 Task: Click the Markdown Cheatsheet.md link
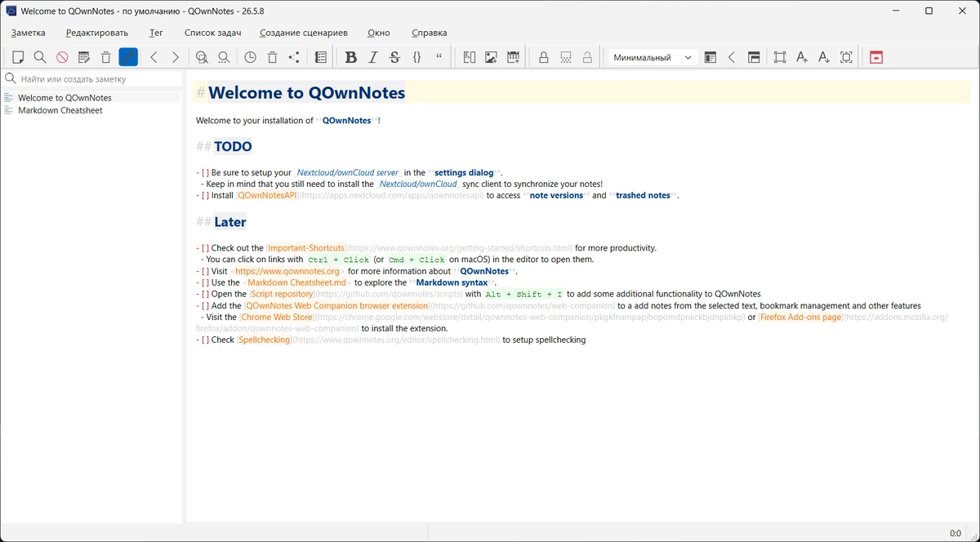[296, 282]
